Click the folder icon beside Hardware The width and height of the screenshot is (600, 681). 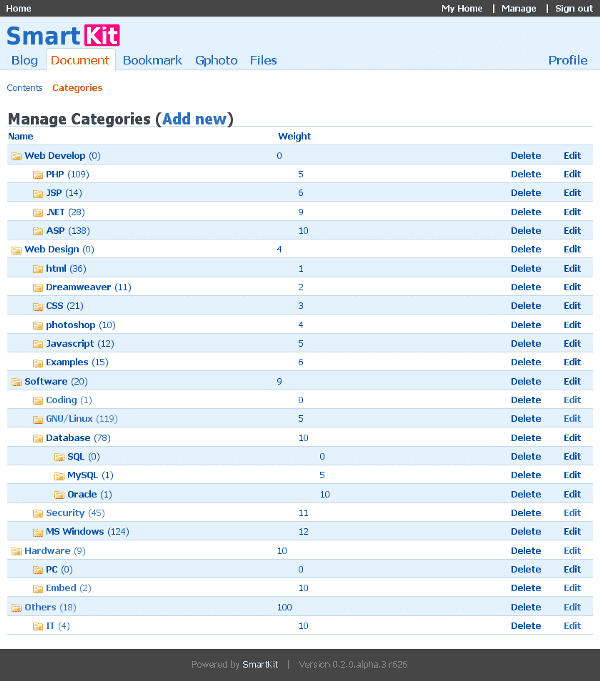17,551
